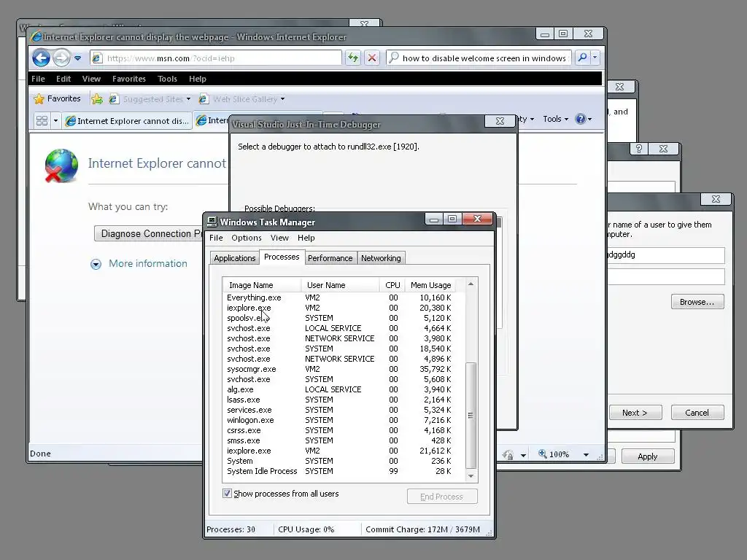Click the Suggested Sites IE icon
The width and height of the screenshot is (747, 560).
(113, 99)
